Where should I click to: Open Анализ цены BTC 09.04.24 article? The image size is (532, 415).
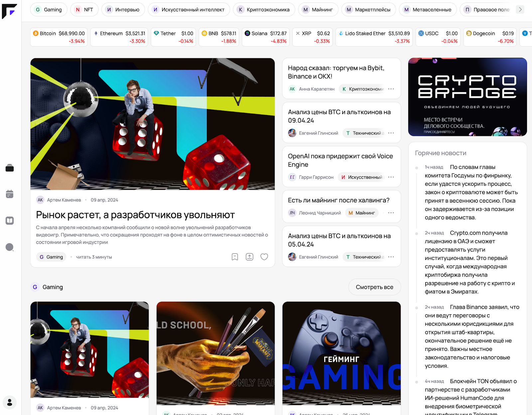[339, 116]
